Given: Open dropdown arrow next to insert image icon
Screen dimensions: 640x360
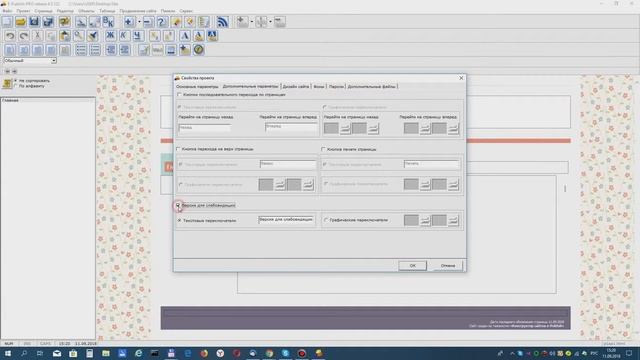Looking at the screenshot, I should (252, 22).
